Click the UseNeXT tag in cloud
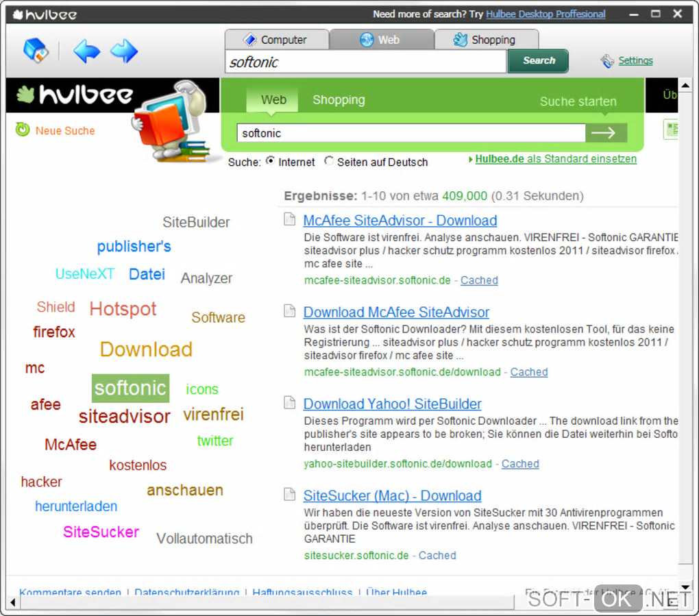 [x=85, y=273]
